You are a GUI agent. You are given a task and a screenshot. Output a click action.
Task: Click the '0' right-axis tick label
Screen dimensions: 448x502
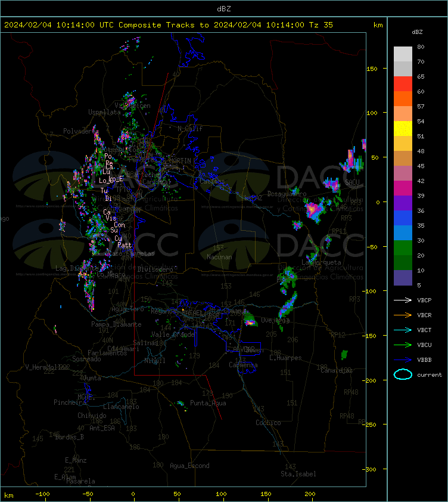[x=378, y=202]
